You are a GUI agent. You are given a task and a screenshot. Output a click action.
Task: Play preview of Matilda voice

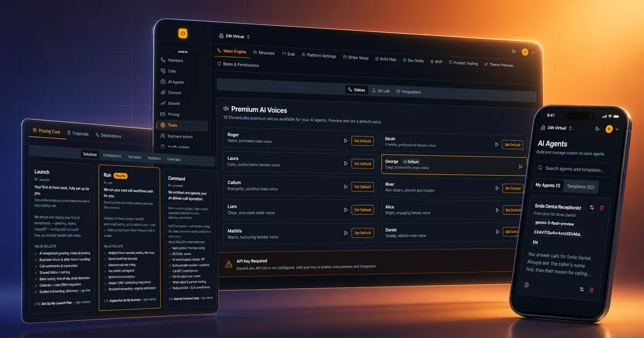[x=346, y=233]
